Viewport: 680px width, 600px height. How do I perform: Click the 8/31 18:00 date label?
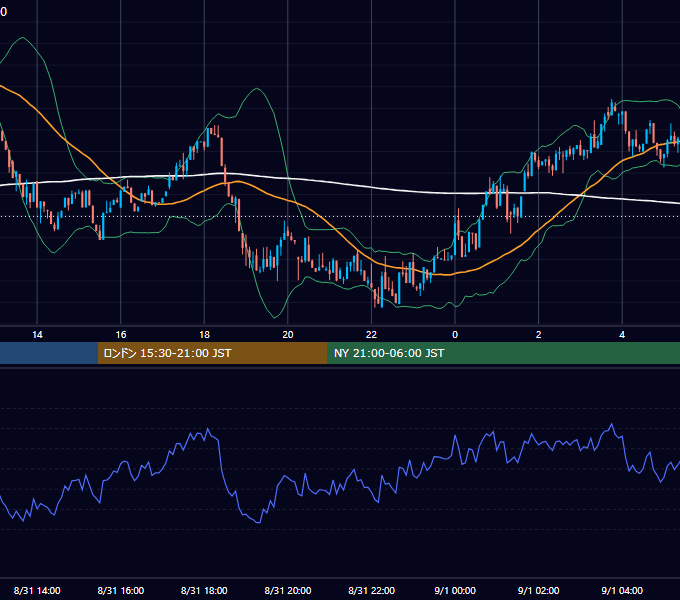[x=204, y=591]
